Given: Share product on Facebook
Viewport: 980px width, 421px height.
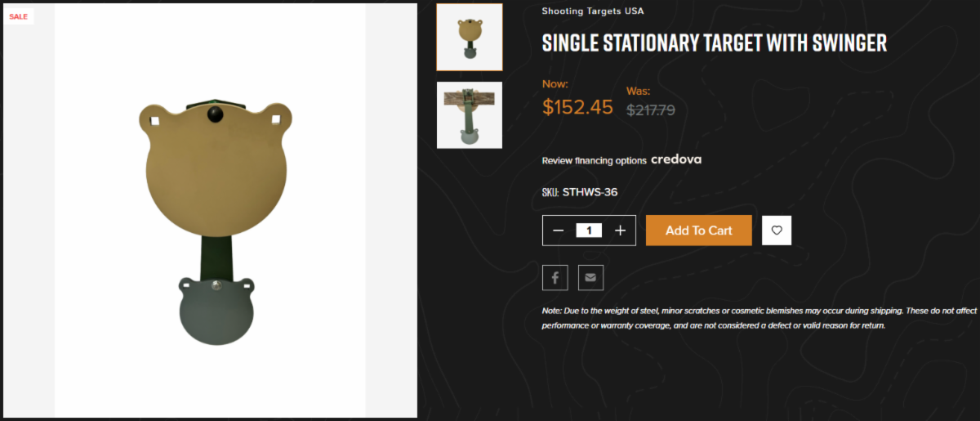Looking at the screenshot, I should tap(555, 278).
